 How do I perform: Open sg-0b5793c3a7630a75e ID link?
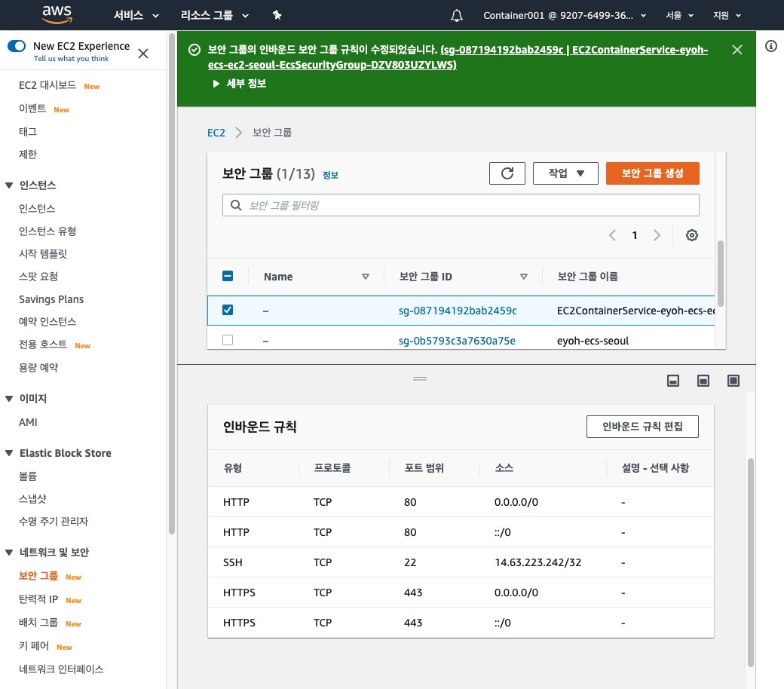coord(457,341)
